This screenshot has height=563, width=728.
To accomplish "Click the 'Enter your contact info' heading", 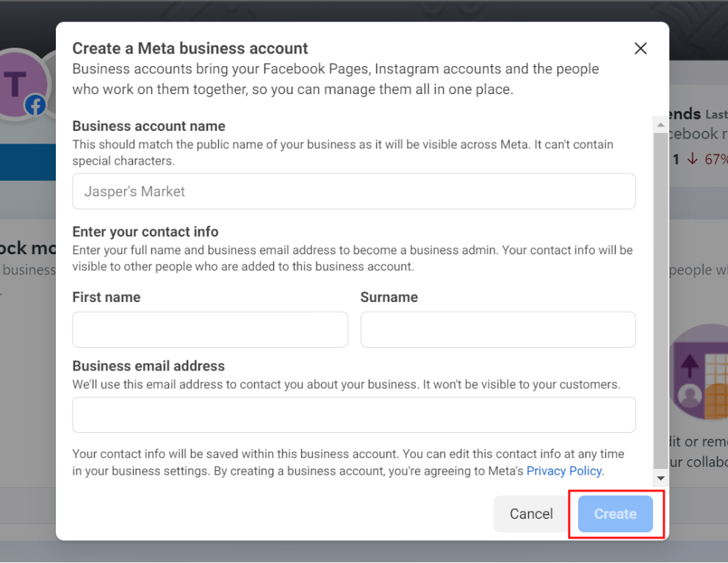I will (x=145, y=232).
